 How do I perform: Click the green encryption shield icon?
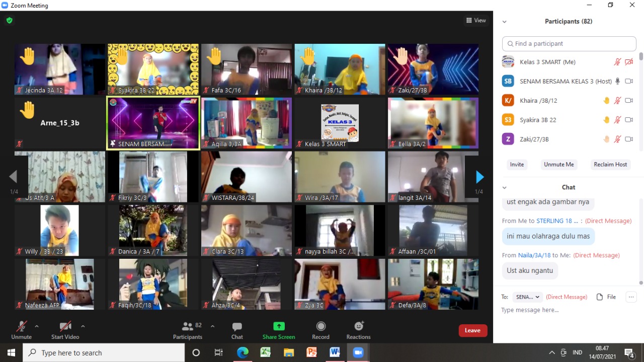9,21
